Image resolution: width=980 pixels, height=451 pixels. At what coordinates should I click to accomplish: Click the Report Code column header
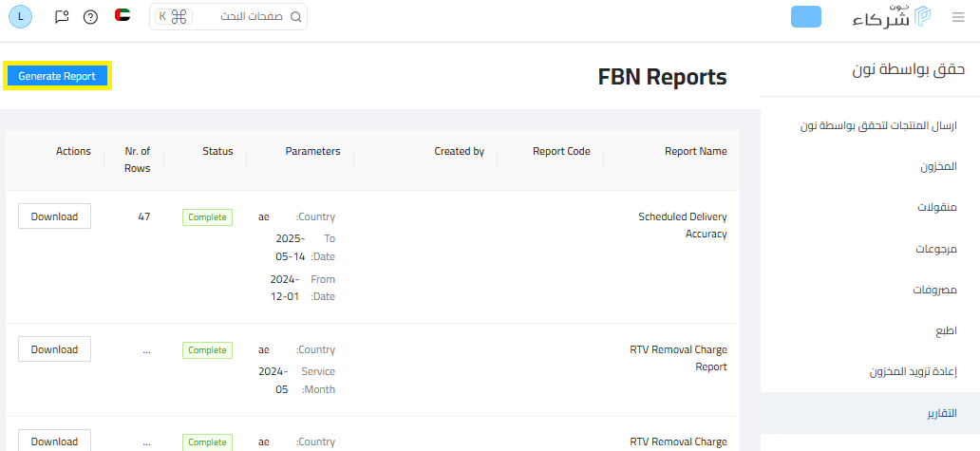561,151
